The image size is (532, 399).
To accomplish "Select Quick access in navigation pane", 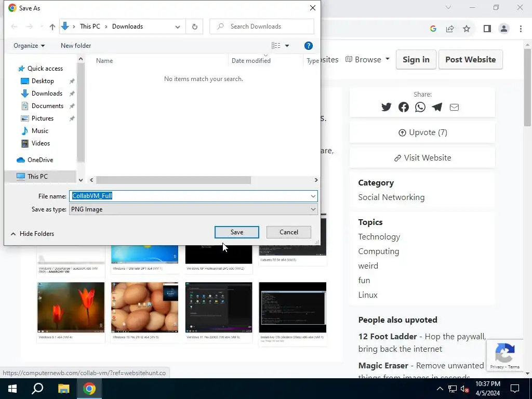I will [41, 69].
